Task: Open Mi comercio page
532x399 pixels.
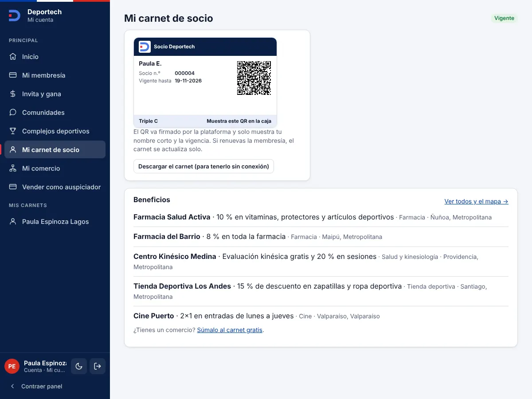Action: tap(55, 168)
